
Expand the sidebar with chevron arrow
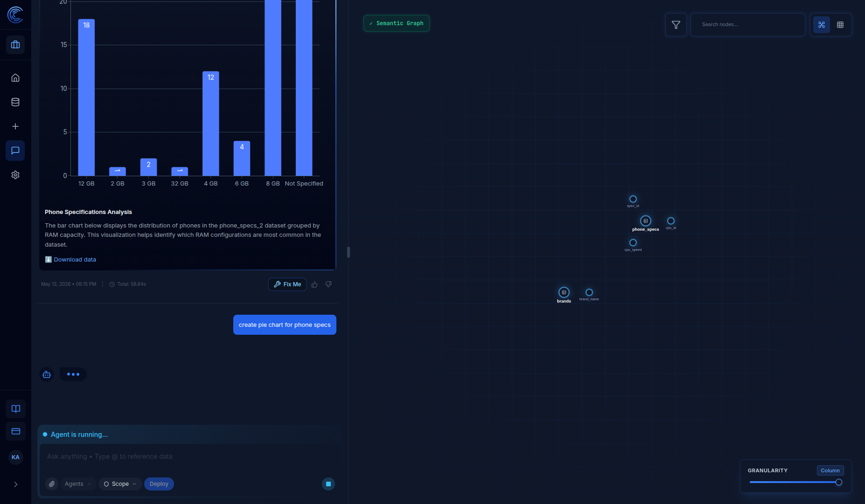(x=15, y=484)
